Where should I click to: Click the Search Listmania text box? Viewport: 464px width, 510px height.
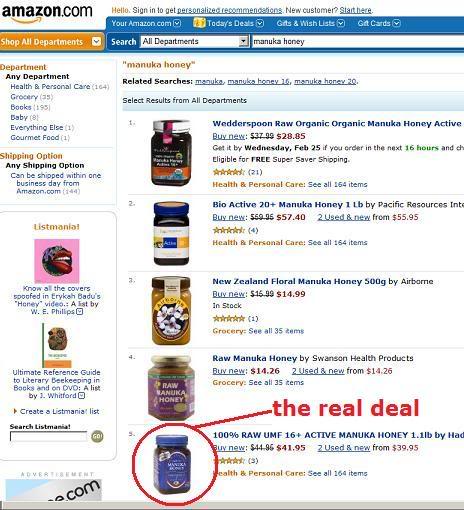pos(48,436)
